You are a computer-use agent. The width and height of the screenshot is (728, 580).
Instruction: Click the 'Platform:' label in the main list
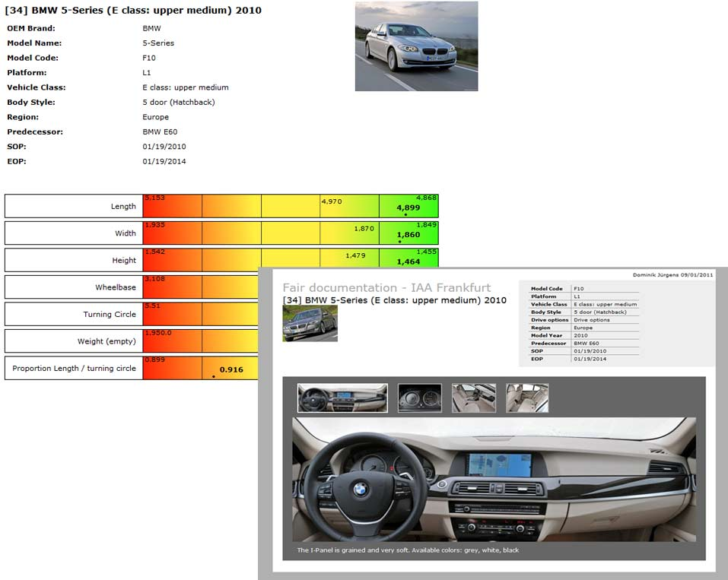point(27,73)
